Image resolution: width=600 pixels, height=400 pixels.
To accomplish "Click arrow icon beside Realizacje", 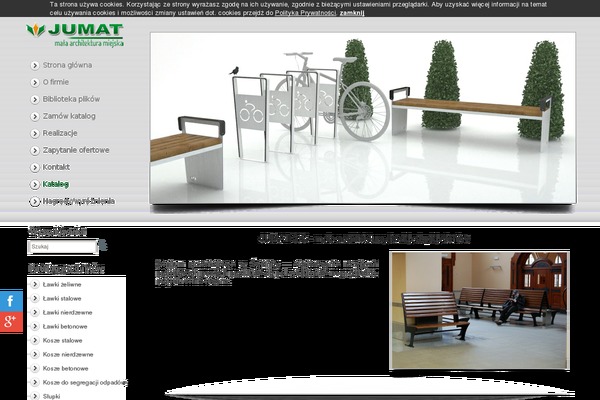I will pos(35,134).
